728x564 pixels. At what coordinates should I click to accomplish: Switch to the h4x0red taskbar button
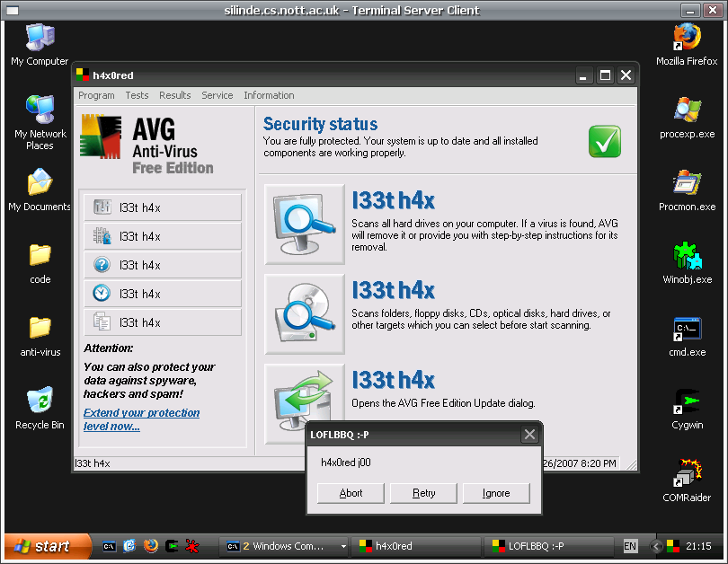click(x=415, y=546)
